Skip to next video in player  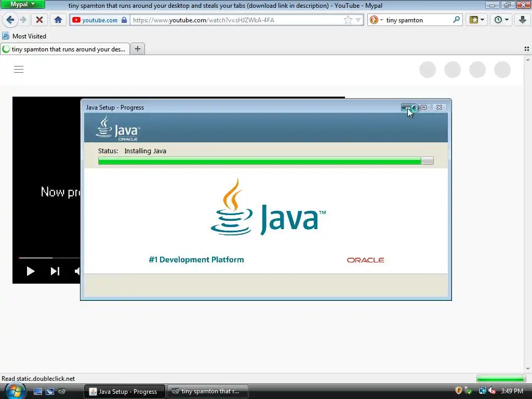click(x=55, y=271)
